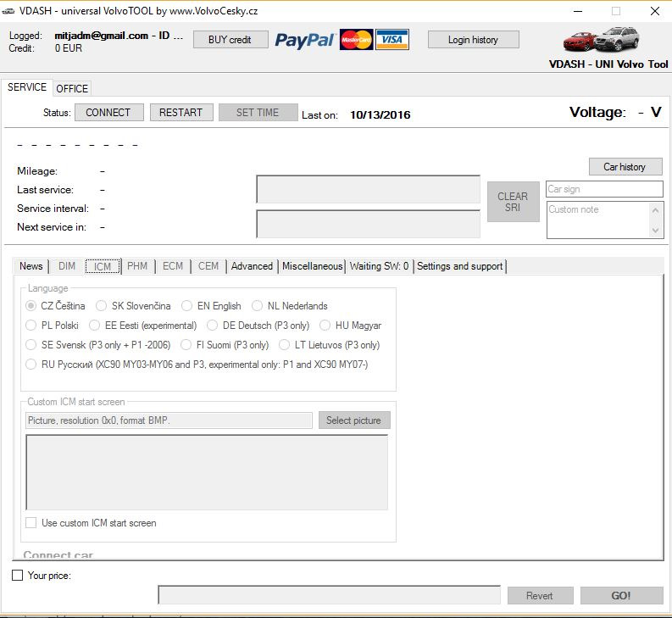Click the Volvo cars image at top right
The image size is (672, 618).
pos(602,39)
